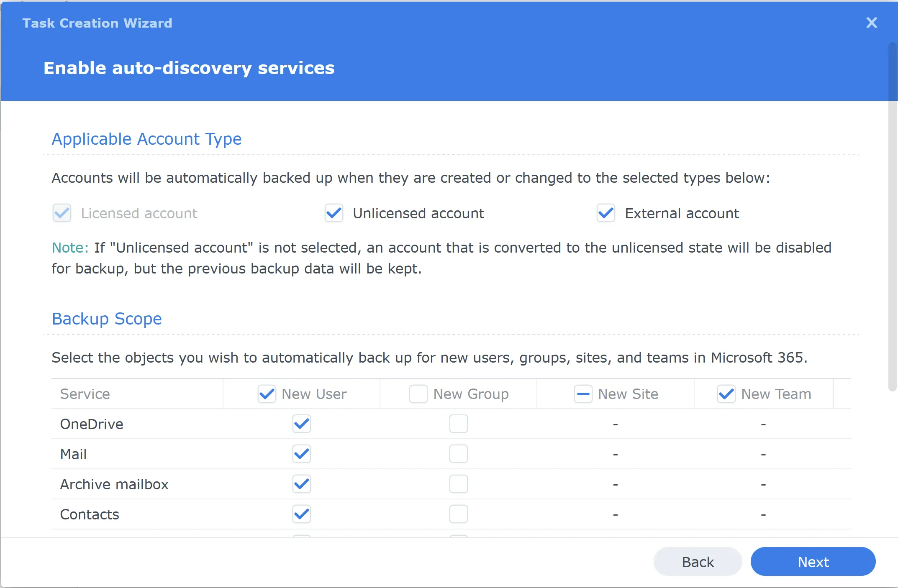Click the Task Creation Wizard title

pyautogui.click(x=97, y=23)
